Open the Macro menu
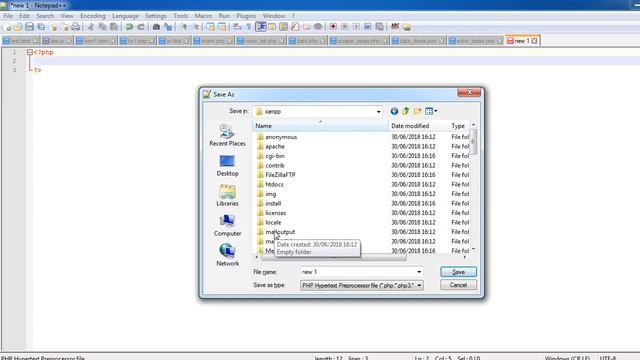Viewport: 640px width, 360px height. [203, 16]
